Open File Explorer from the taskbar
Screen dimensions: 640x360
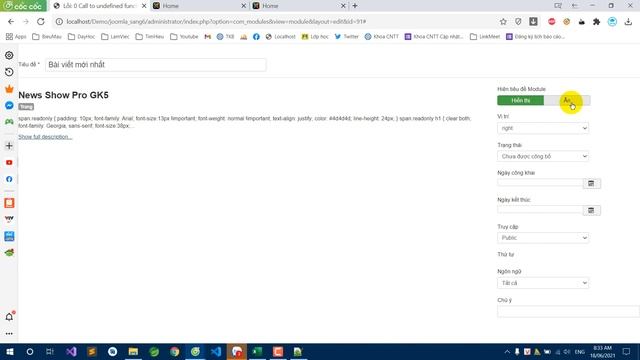click(133, 351)
